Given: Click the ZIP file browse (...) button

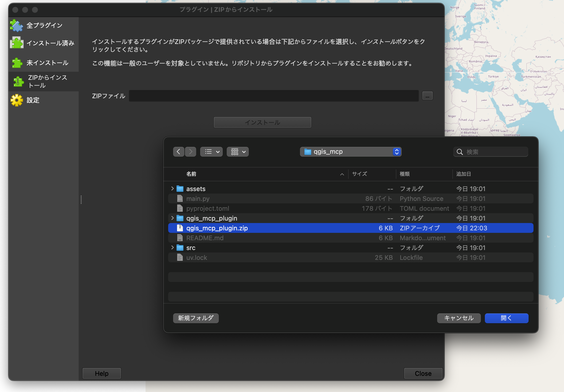Looking at the screenshot, I should 427,96.
